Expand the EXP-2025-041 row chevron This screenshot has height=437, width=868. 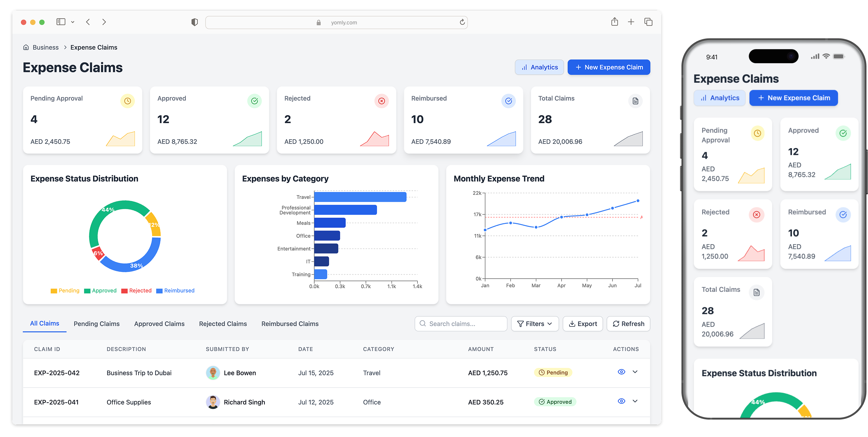(x=635, y=401)
